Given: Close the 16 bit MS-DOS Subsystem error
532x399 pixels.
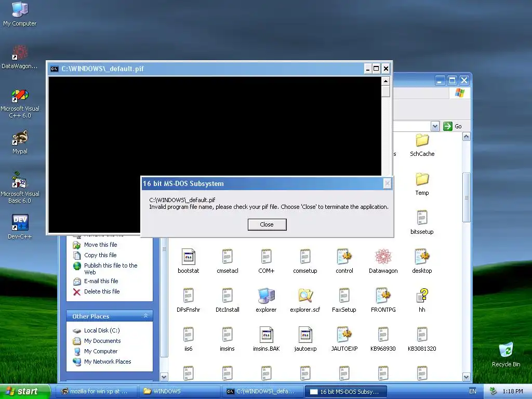Looking at the screenshot, I should coord(267,224).
